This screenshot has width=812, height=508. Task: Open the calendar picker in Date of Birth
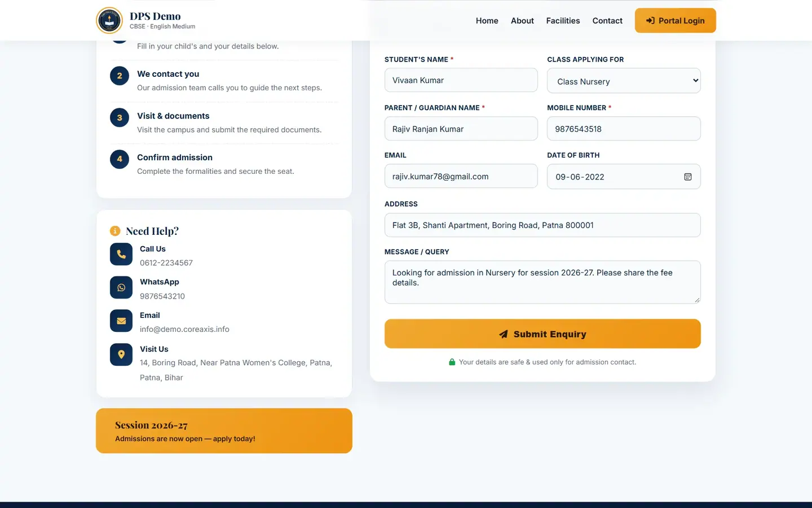click(688, 177)
